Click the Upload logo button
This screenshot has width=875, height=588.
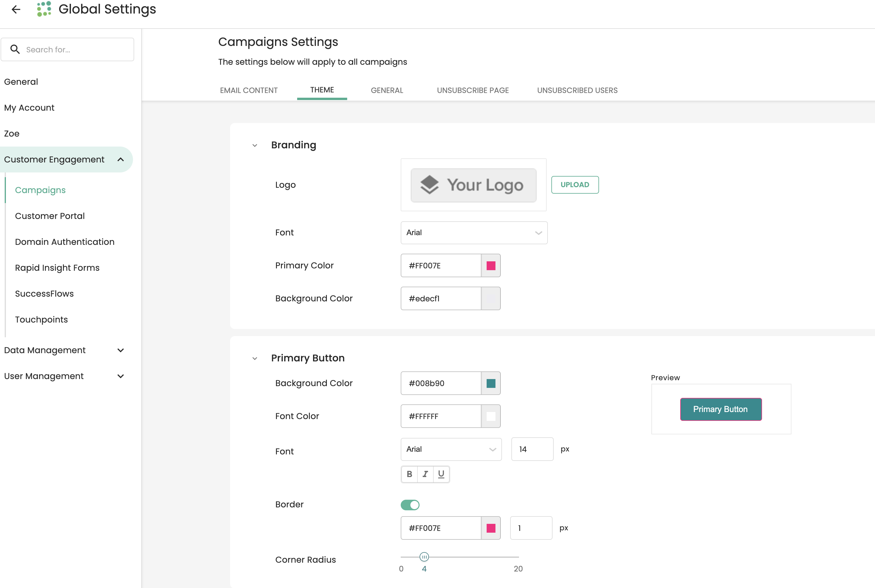[x=575, y=185]
